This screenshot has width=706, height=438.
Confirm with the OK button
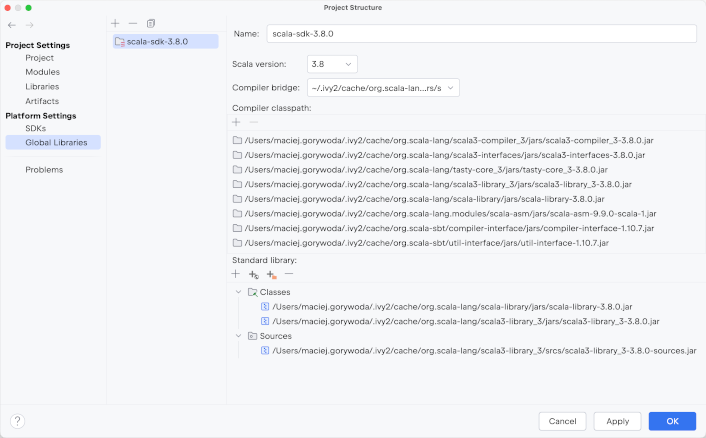pyautogui.click(x=672, y=421)
